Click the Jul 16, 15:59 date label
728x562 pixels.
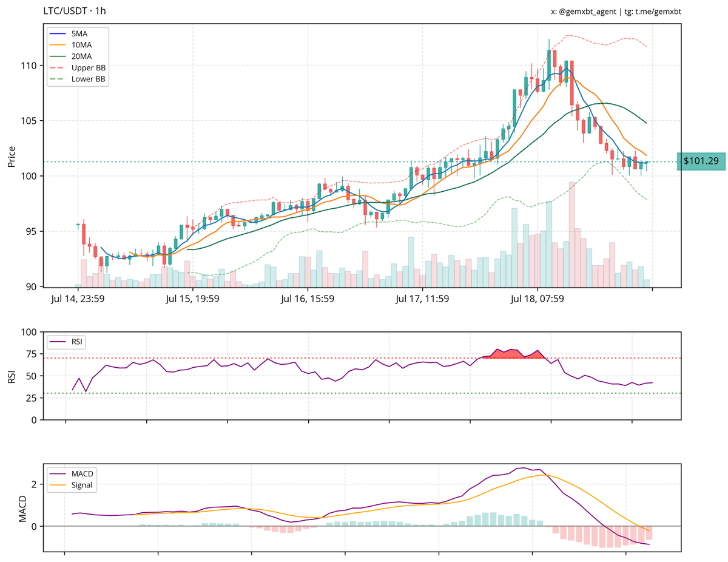click(x=308, y=299)
